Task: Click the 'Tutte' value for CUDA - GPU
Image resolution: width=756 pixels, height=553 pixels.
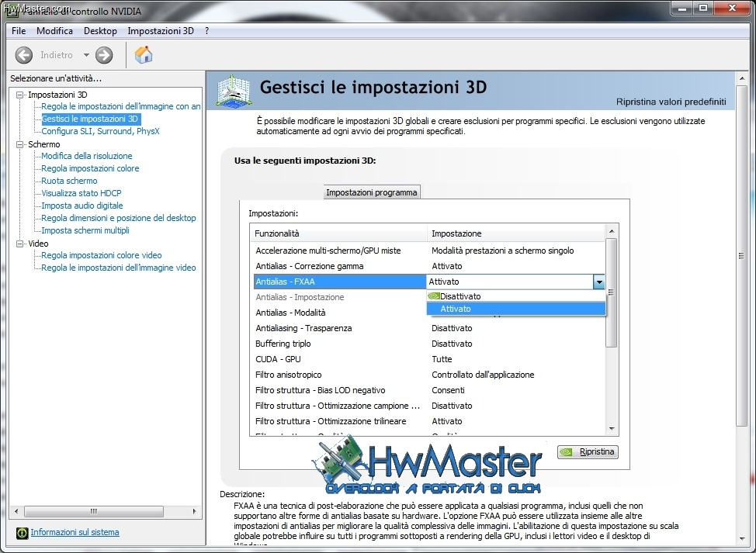Action: (x=442, y=359)
